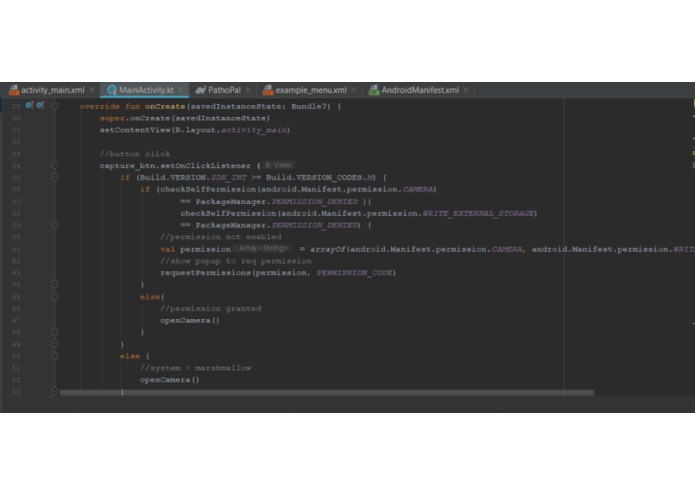Click 'capture_btn.setOnClickListener' on line 34

coord(175,166)
